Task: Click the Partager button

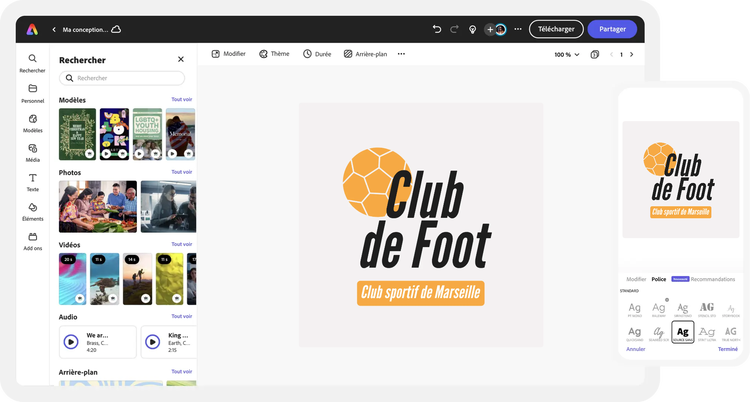Action: click(612, 29)
